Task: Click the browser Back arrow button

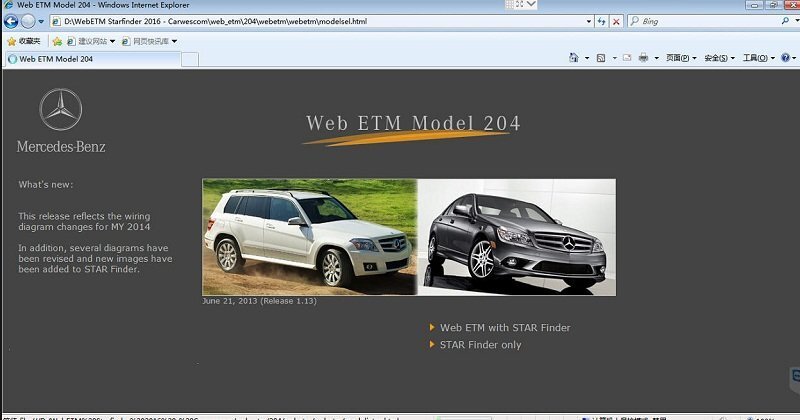Action: (x=11, y=21)
